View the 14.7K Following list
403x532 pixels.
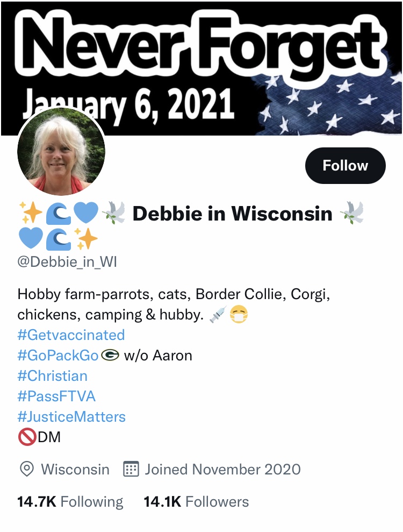point(70,501)
